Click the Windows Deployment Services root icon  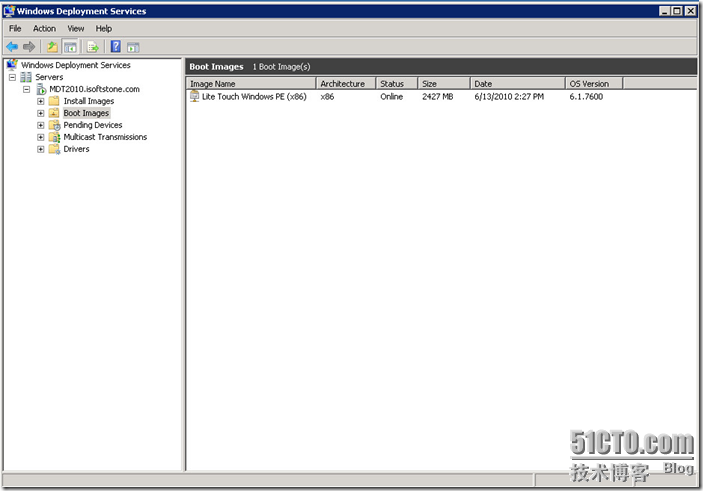(x=12, y=65)
